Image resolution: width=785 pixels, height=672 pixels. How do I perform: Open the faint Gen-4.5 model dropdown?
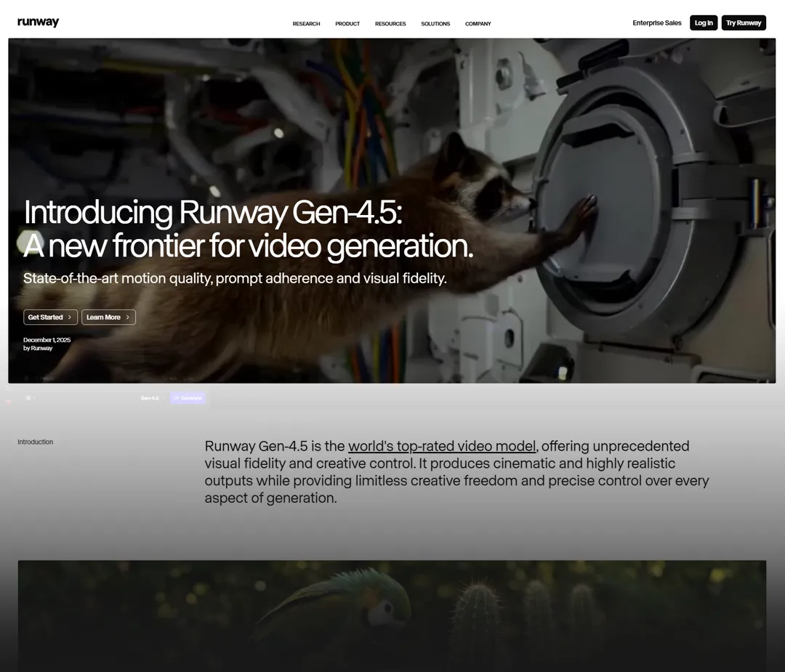tap(153, 398)
